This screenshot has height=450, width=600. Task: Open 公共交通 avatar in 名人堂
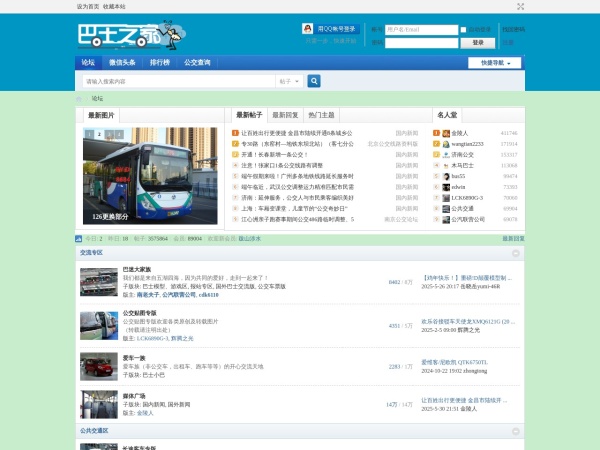tap(446, 209)
